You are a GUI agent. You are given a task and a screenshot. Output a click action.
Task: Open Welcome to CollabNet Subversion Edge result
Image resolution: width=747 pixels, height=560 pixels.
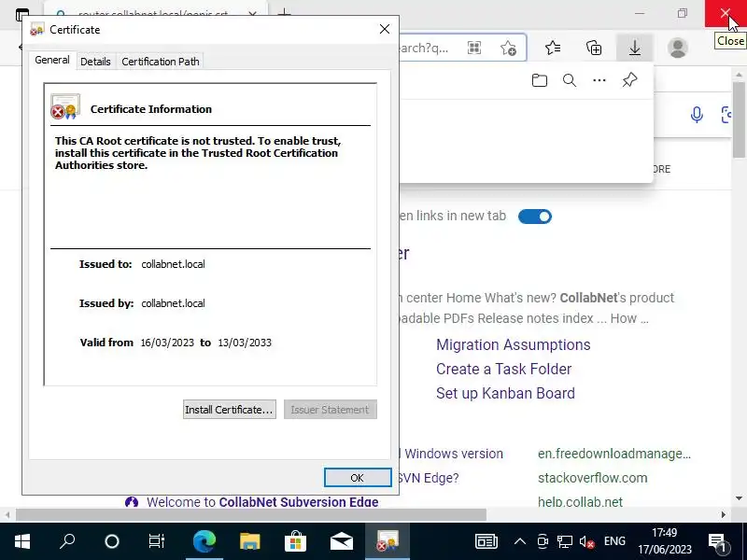click(x=262, y=502)
